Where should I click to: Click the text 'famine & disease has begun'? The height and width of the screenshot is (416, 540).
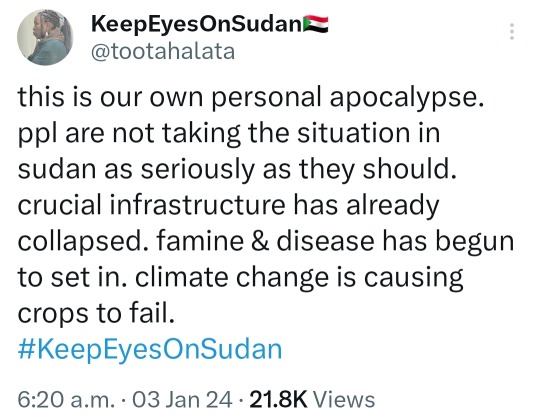tap(335, 242)
